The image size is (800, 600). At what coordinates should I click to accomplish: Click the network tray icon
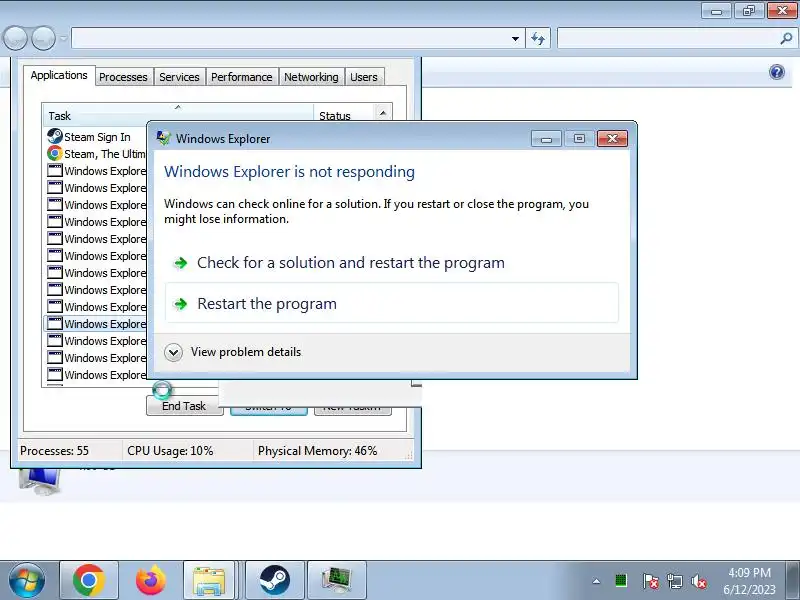(675, 581)
